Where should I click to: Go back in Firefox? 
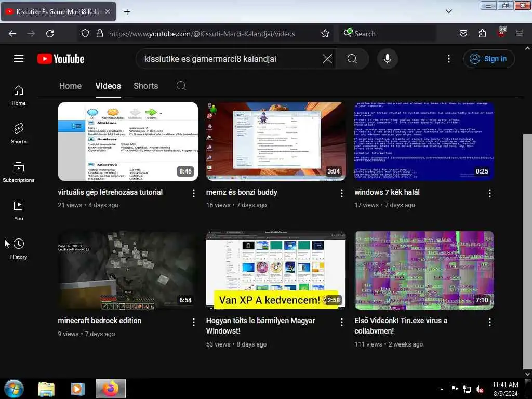pos(12,34)
